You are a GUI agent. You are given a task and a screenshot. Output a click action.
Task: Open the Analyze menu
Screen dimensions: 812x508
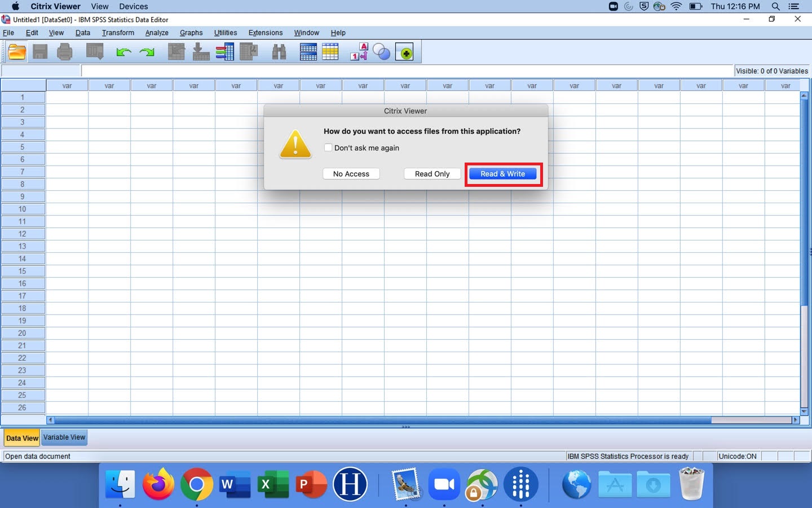point(157,33)
